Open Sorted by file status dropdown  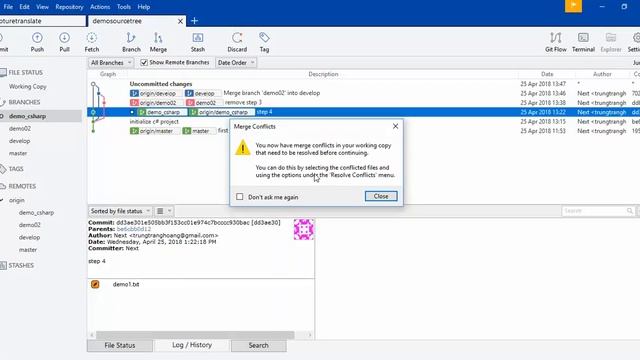click(x=120, y=211)
